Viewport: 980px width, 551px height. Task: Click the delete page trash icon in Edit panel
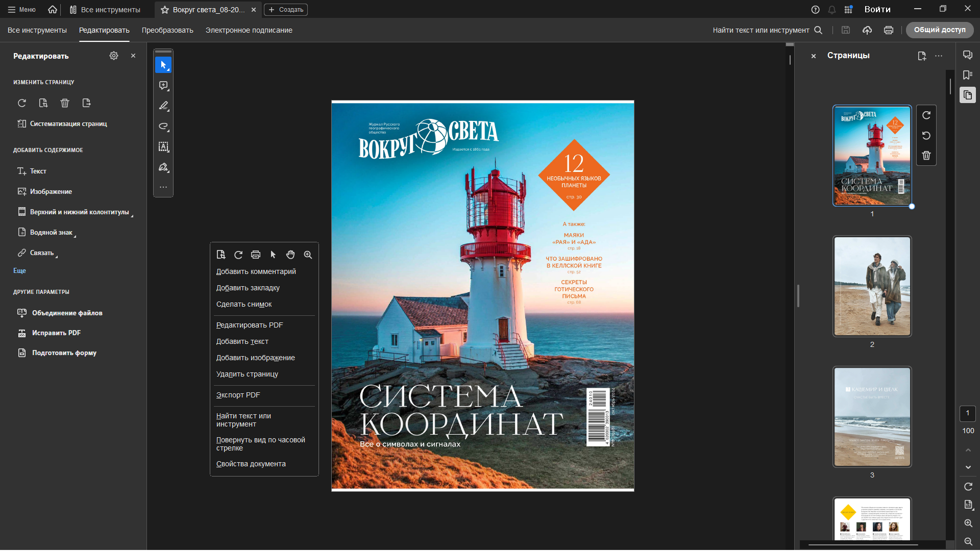coord(65,103)
